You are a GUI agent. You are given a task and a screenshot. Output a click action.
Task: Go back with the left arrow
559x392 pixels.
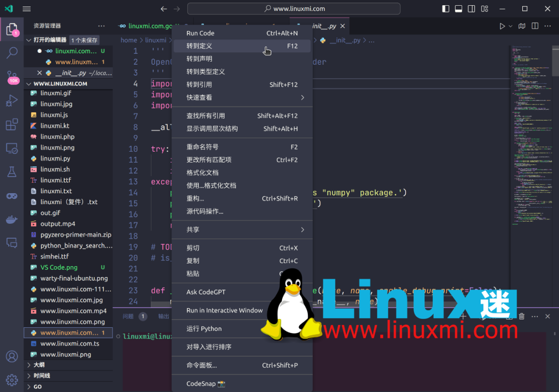[164, 9]
